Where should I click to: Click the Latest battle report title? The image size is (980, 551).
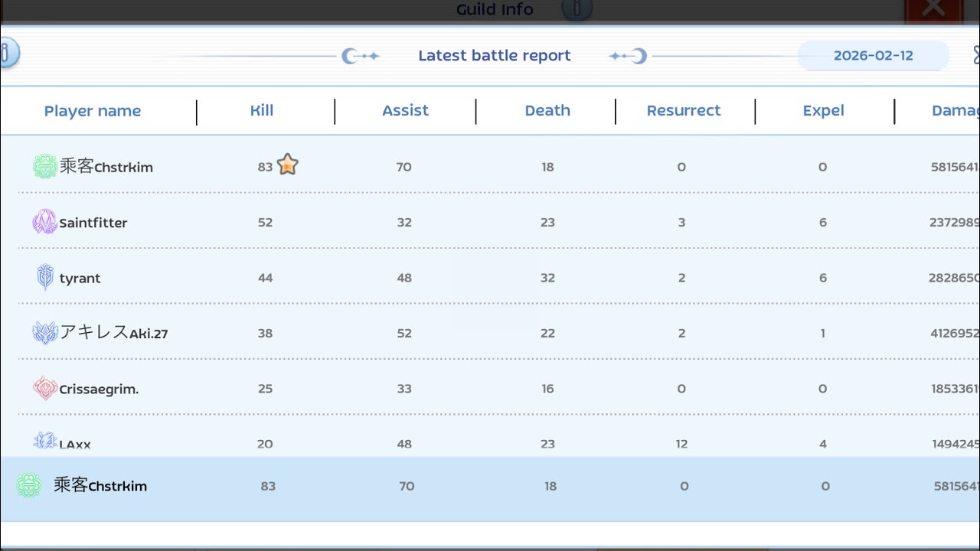pyautogui.click(x=495, y=56)
